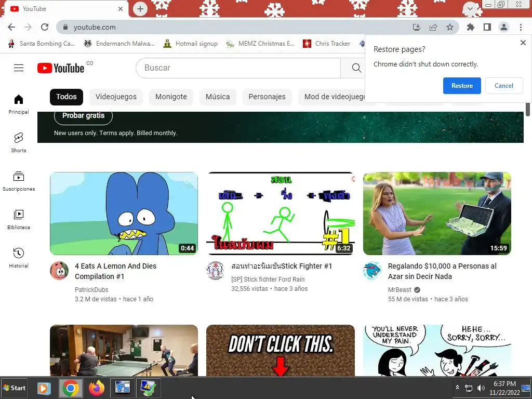Play 4 Eats A Lemon thumbnail
Image resolution: width=532 pixels, height=399 pixels.
[124, 214]
